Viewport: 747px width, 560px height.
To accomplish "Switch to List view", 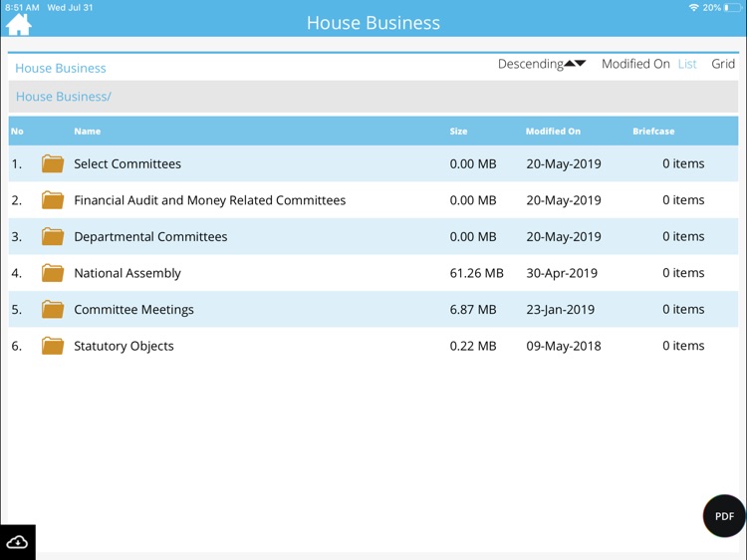I will point(687,64).
